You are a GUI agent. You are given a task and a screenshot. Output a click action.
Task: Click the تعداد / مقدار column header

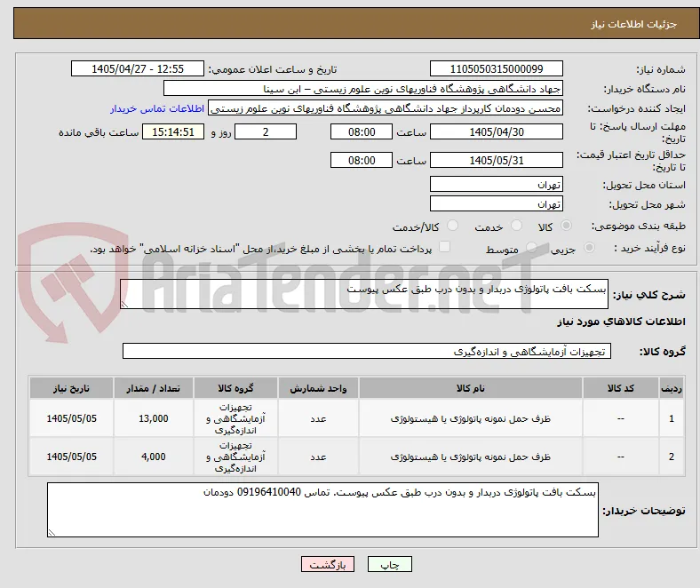(x=154, y=388)
